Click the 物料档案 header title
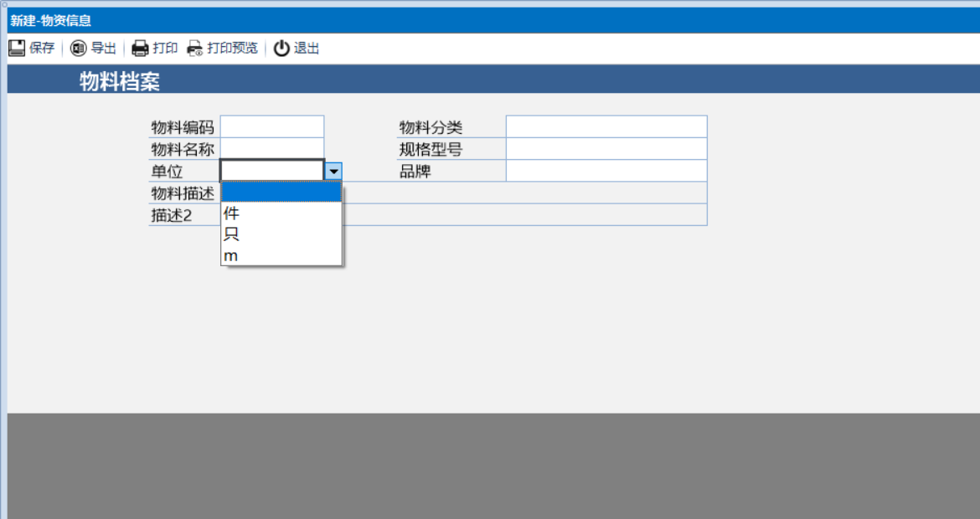Image resolution: width=980 pixels, height=519 pixels. click(x=119, y=81)
